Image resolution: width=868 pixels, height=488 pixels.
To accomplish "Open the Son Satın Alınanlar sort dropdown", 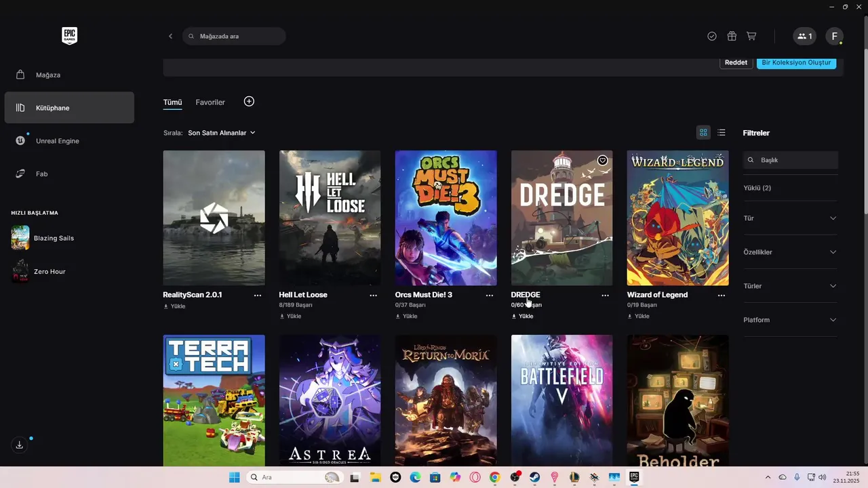I will pos(222,133).
